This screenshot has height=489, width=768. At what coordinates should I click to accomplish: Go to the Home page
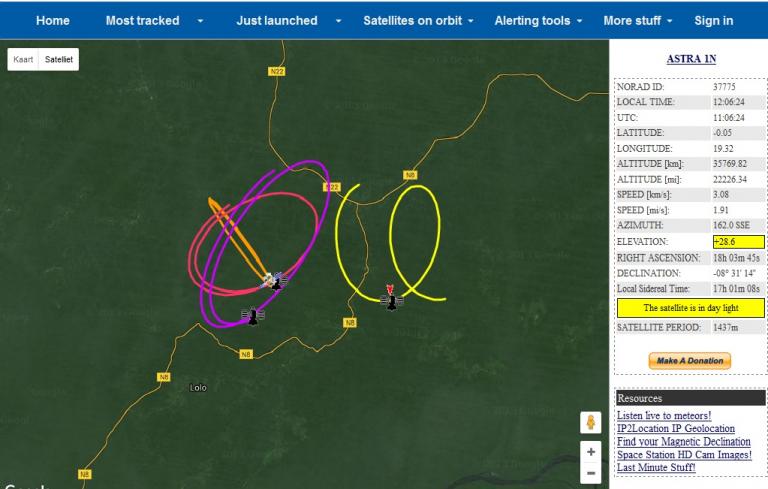(x=53, y=21)
